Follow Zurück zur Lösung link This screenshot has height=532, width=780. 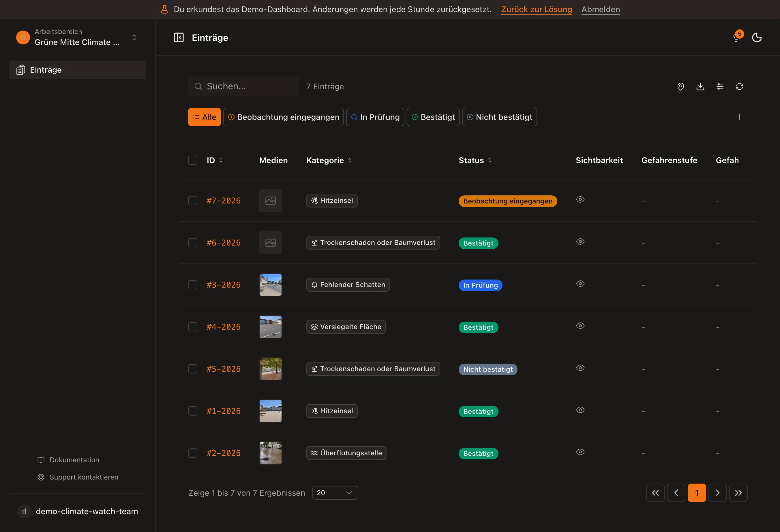[536, 10]
